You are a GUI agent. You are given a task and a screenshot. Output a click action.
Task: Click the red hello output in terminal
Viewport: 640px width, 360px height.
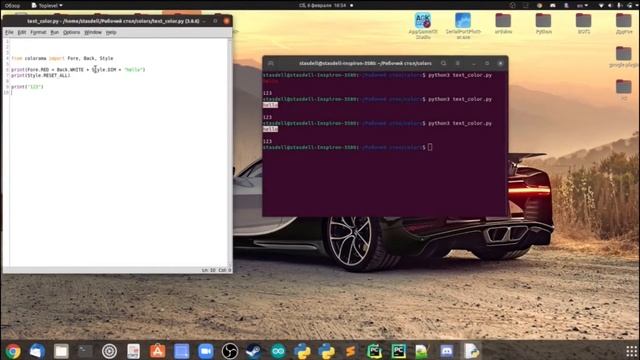point(271,82)
